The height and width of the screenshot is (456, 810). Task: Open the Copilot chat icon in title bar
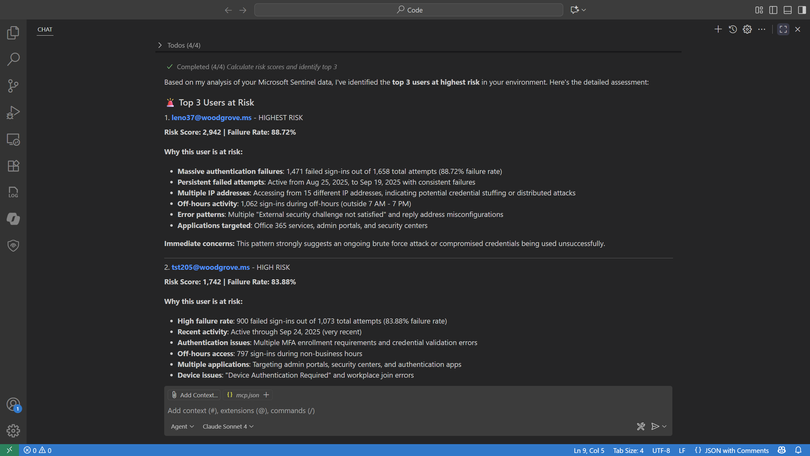574,10
